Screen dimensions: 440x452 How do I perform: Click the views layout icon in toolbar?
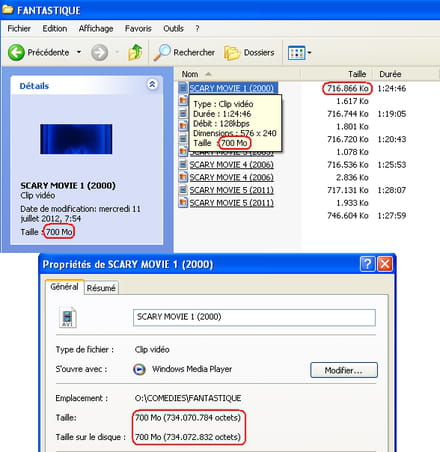(296, 53)
